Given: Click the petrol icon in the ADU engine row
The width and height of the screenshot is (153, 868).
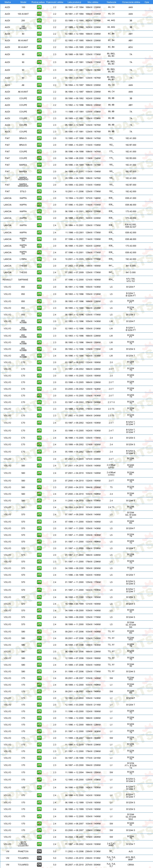Looking at the screenshot, I should click(x=39, y=47).
